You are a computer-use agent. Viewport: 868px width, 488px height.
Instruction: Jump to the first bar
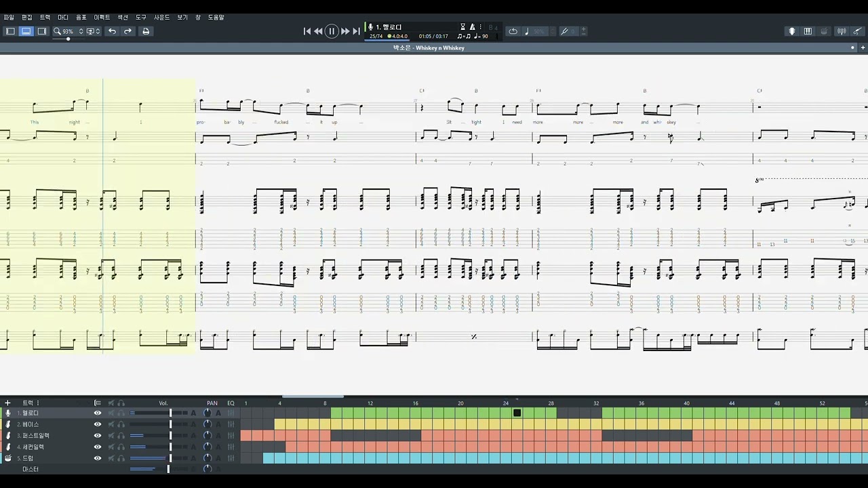[x=307, y=31]
